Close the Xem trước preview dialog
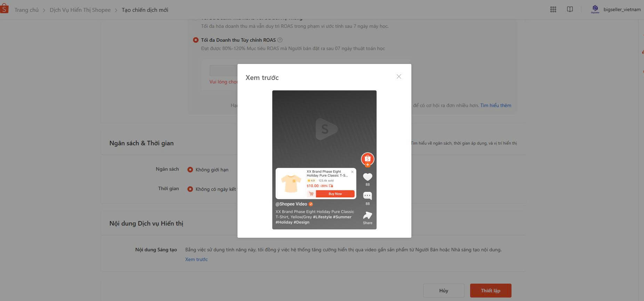The image size is (644, 301). pos(399,76)
